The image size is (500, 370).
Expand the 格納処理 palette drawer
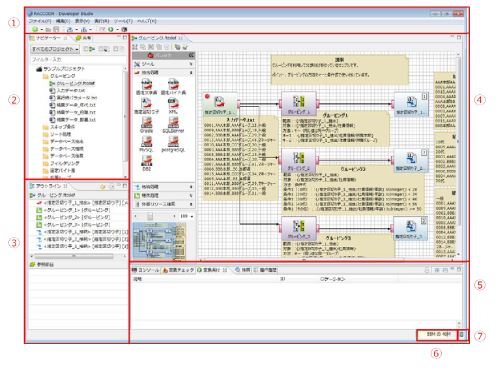click(164, 187)
